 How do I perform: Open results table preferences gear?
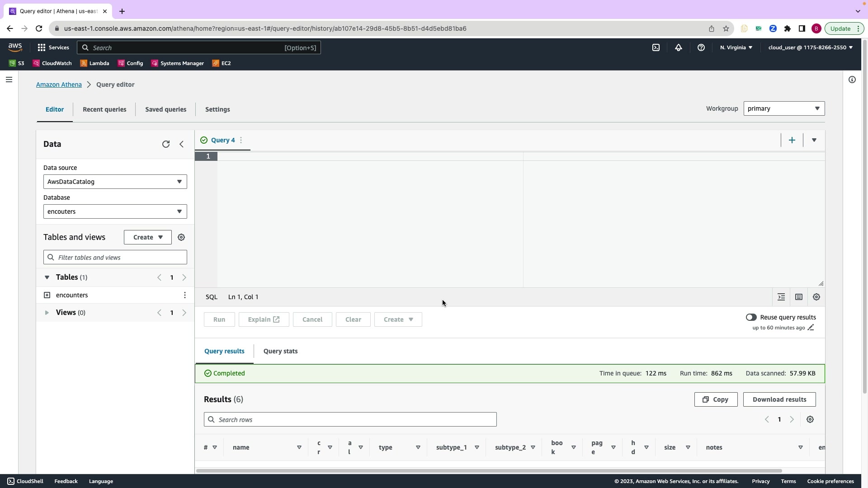click(x=810, y=419)
